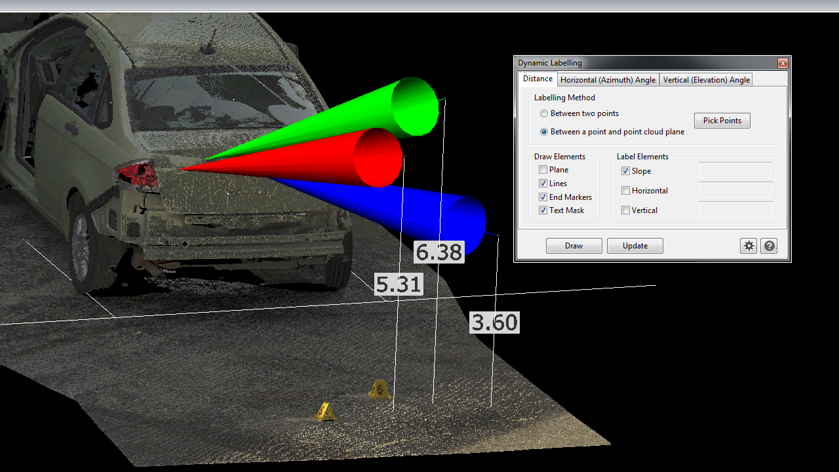
Task: Toggle the Text Mask checkbox
Action: [x=543, y=211]
